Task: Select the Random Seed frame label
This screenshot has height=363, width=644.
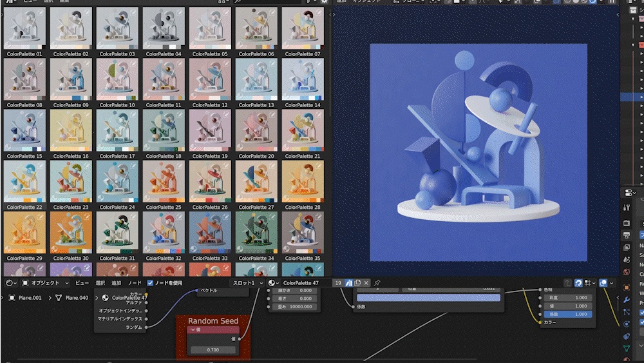Action: coord(213,320)
